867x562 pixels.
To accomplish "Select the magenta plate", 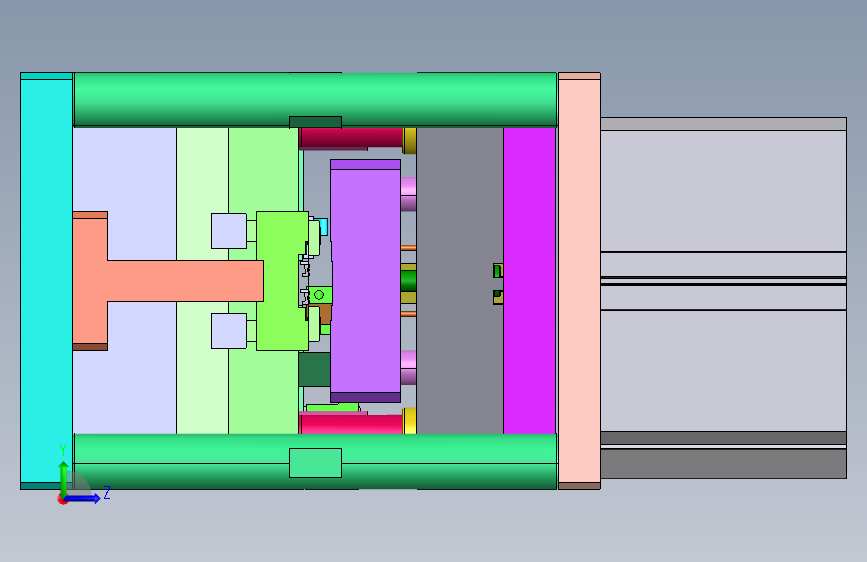I will 529,281.
